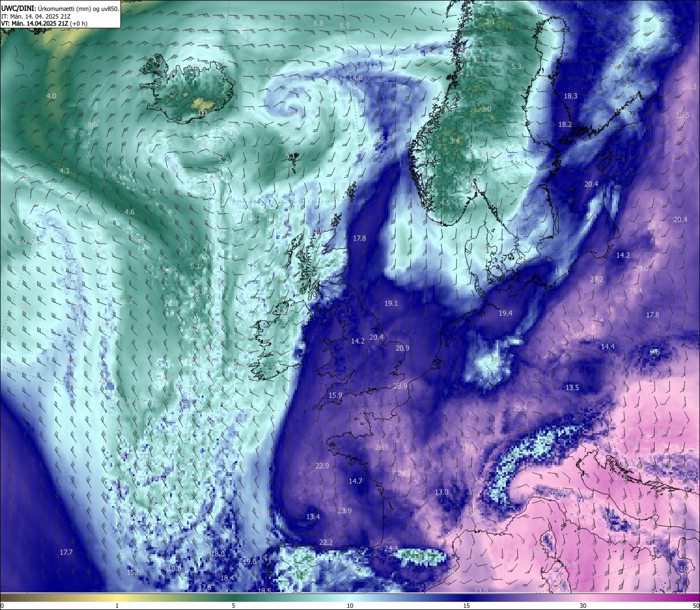Image resolution: width=700 pixels, height=610 pixels.
Task: Click the 18.5 value at the bottom edge
Action: pyautogui.click(x=264, y=591)
